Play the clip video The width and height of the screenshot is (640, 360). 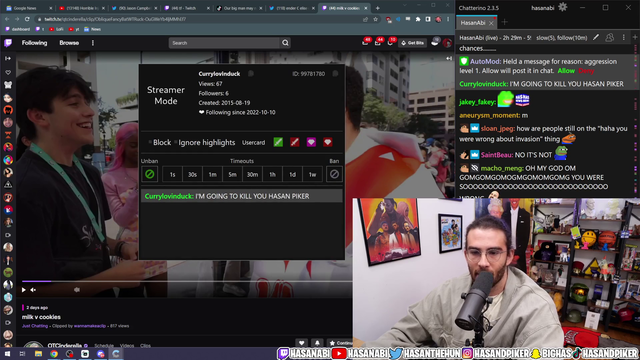(x=24, y=290)
